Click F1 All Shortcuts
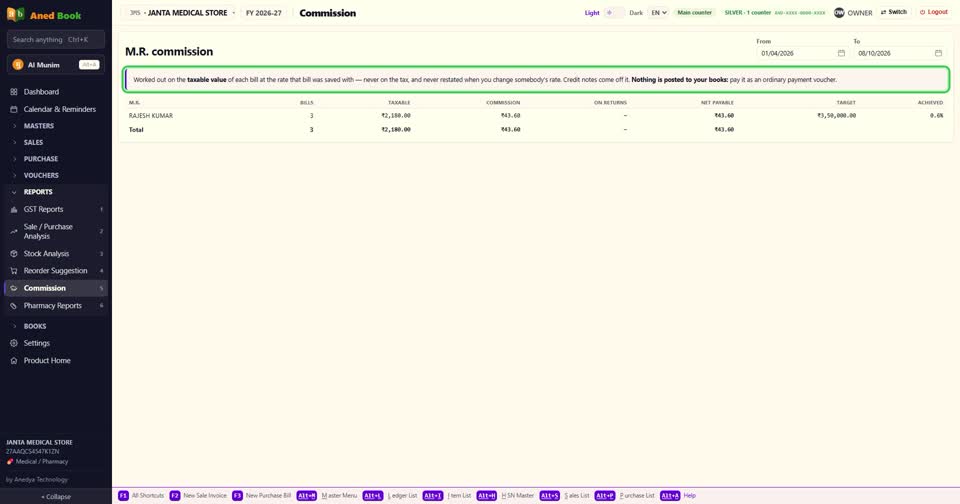The height and width of the screenshot is (504, 960). [141, 495]
